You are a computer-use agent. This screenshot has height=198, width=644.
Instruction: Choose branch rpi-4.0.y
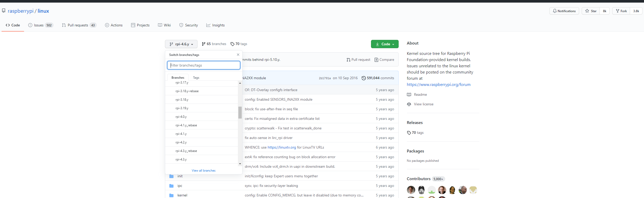coord(202,117)
